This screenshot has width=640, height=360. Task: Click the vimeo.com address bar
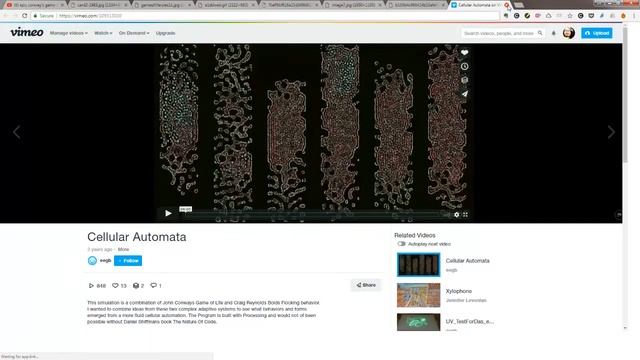[265, 16]
